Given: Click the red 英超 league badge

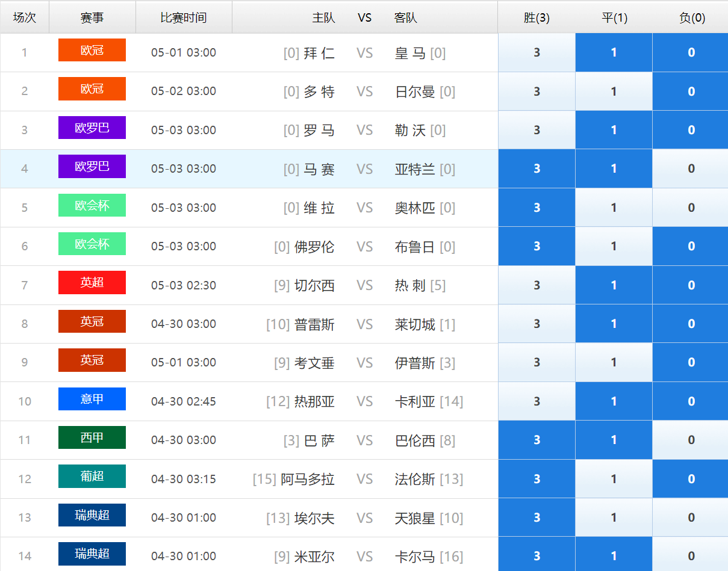Looking at the screenshot, I should [x=92, y=282].
